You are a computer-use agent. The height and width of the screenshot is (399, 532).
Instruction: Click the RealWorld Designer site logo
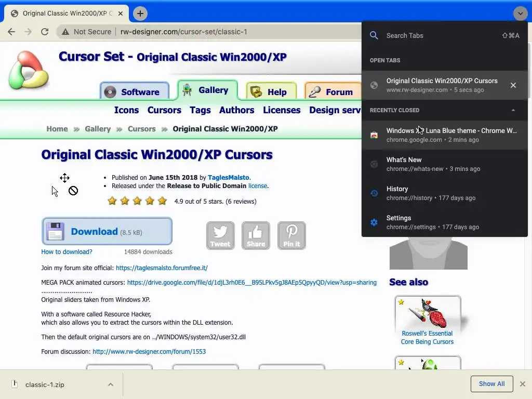[29, 70]
